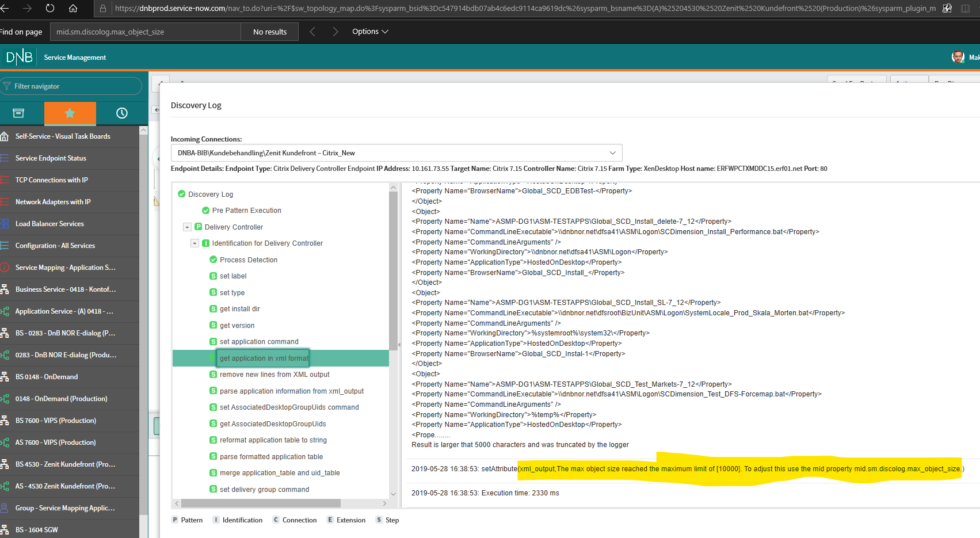This screenshot has width=980, height=538.
Task: Click the Service Mapping info icon
Action: [x=5, y=268]
